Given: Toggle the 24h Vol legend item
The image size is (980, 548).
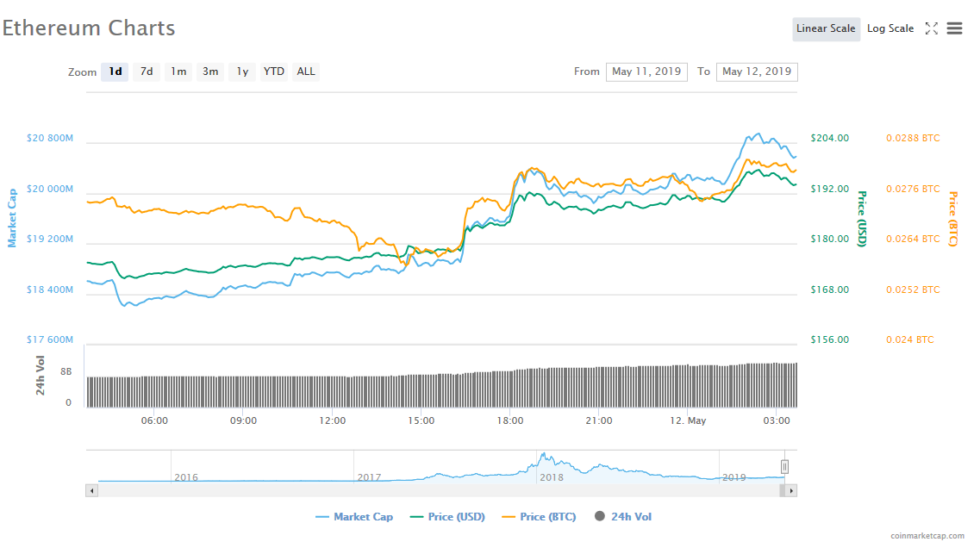Looking at the screenshot, I should coord(622,517).
